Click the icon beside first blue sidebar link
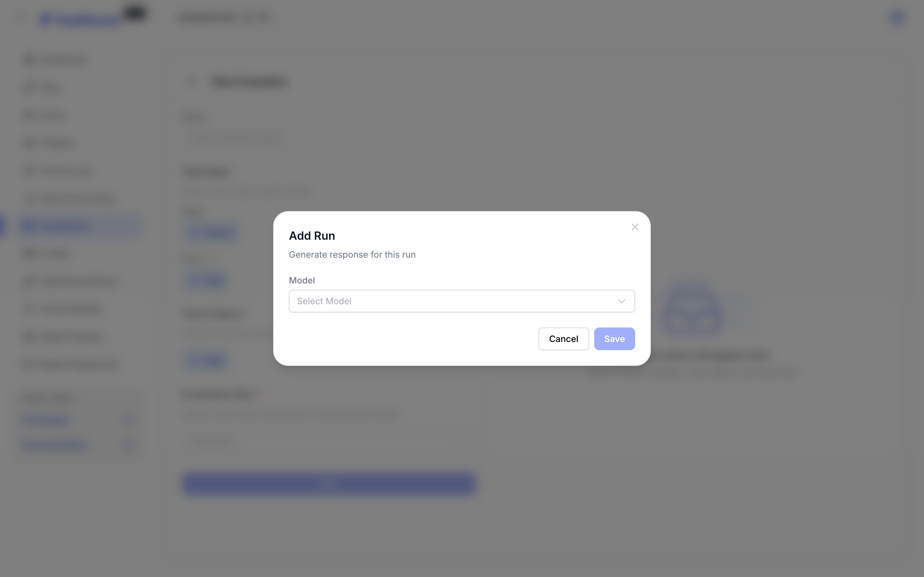The height and width of the screenshot is (577, 924). [x=128, y=420]
